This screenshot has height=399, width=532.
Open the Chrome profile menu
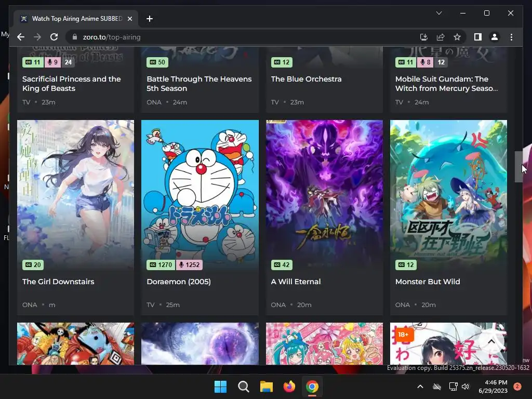(495, 37)
